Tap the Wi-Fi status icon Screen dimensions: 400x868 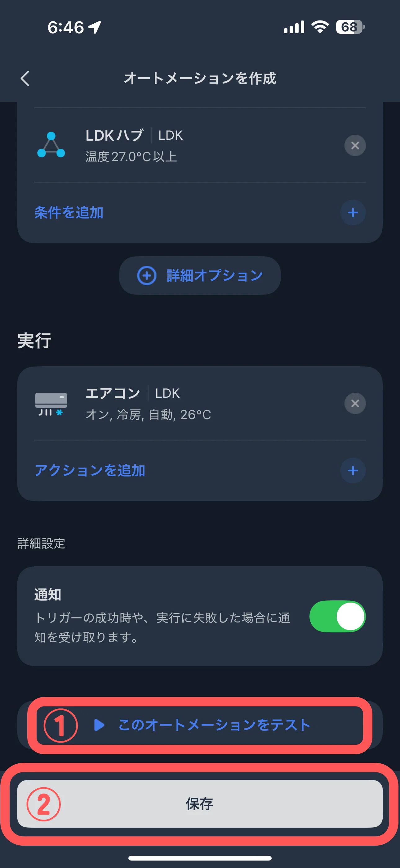320,27
